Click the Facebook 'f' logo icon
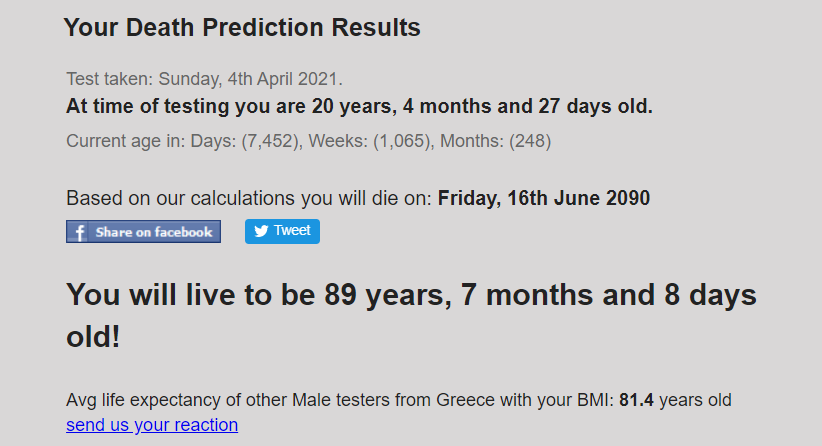 pos(79,232)
